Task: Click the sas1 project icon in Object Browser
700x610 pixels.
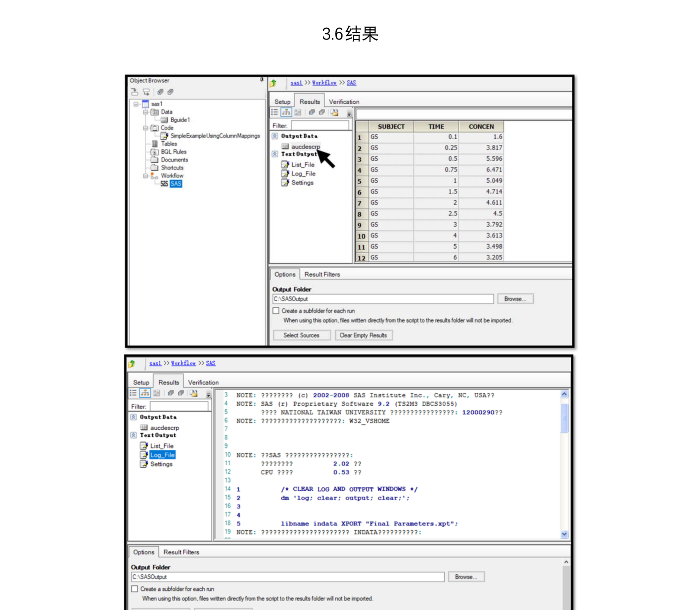Action: (x=145, y=104)
